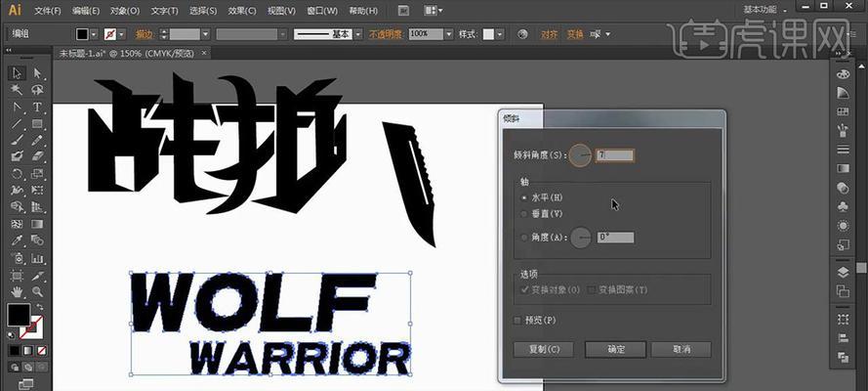Select the Hand tool
Image resolution: width=868 pixels, height=391 pixels.
[x=18, y=291]
